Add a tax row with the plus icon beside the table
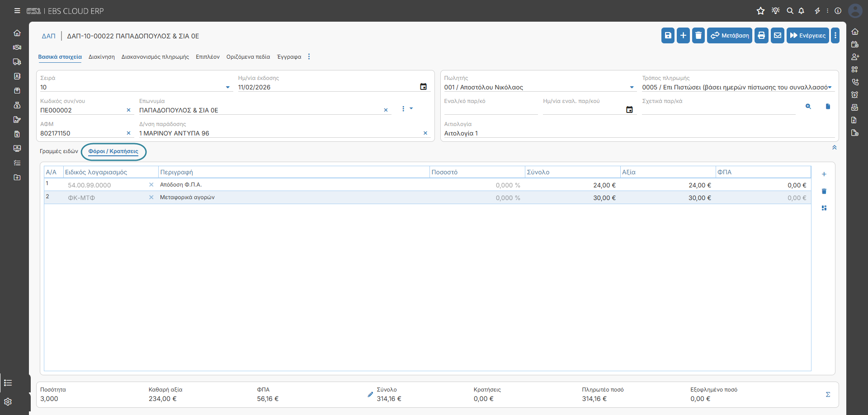This screenshot has width=868, height=415. pyautogui.click(x=824, y=174)
